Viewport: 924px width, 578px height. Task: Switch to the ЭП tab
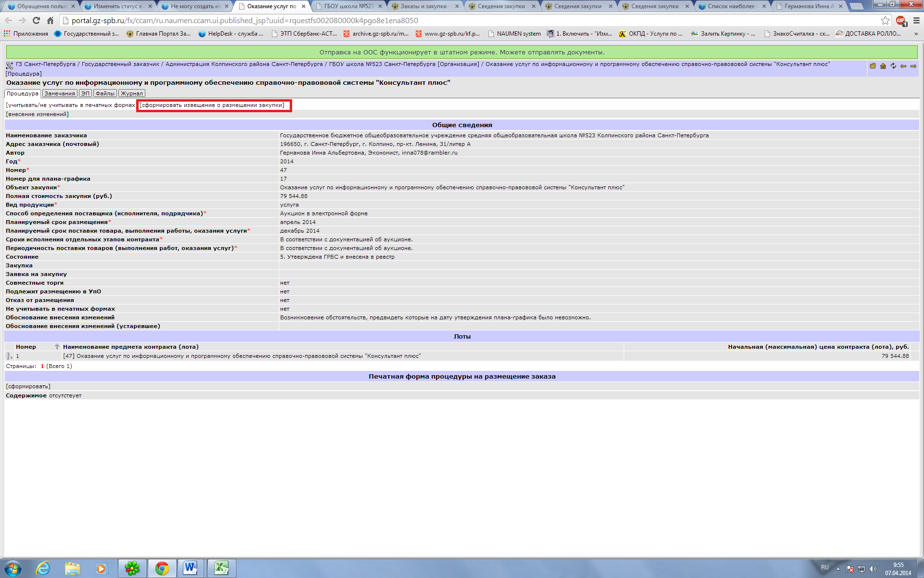coord(85,93)
